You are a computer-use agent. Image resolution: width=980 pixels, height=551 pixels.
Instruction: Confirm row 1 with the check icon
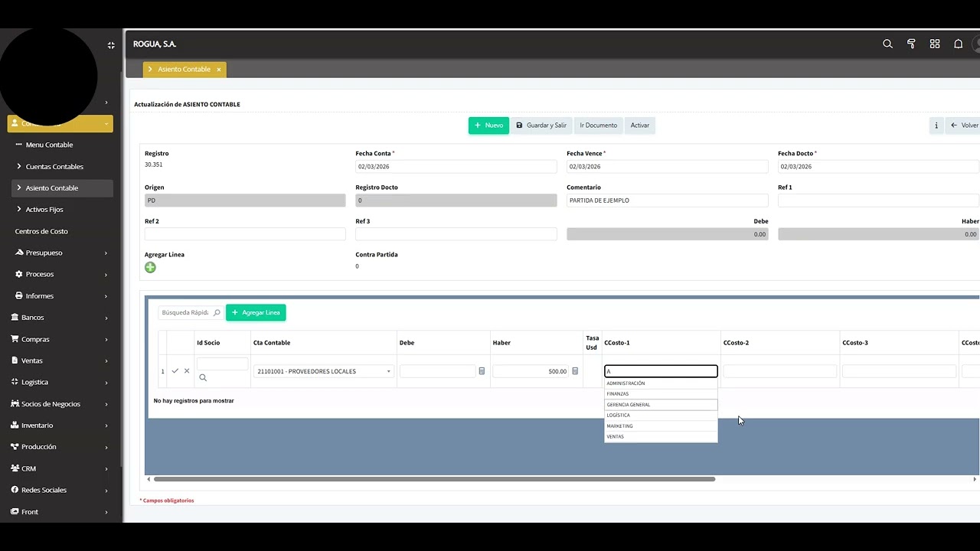[175, 371]
